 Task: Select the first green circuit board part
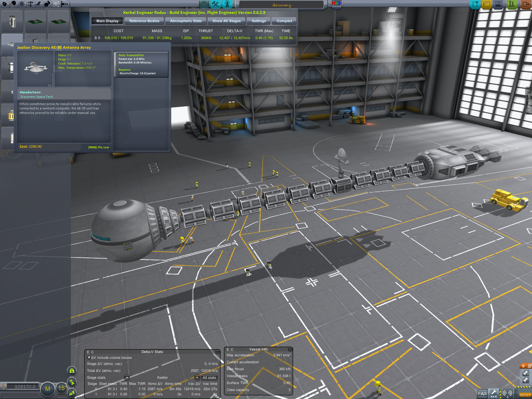[x=35, y=21]
